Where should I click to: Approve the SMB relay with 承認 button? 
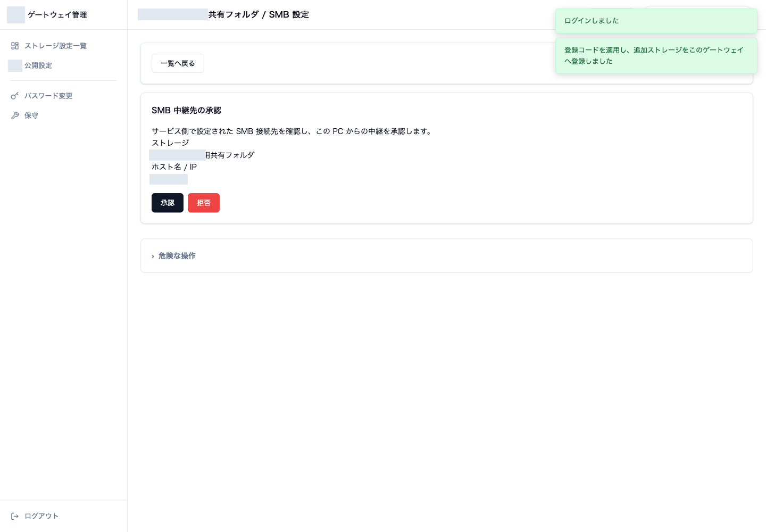coord(168,203)
